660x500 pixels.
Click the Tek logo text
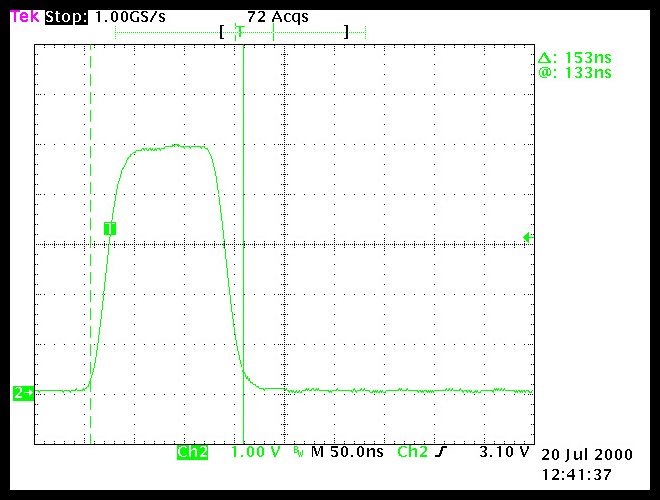point(25,17)
